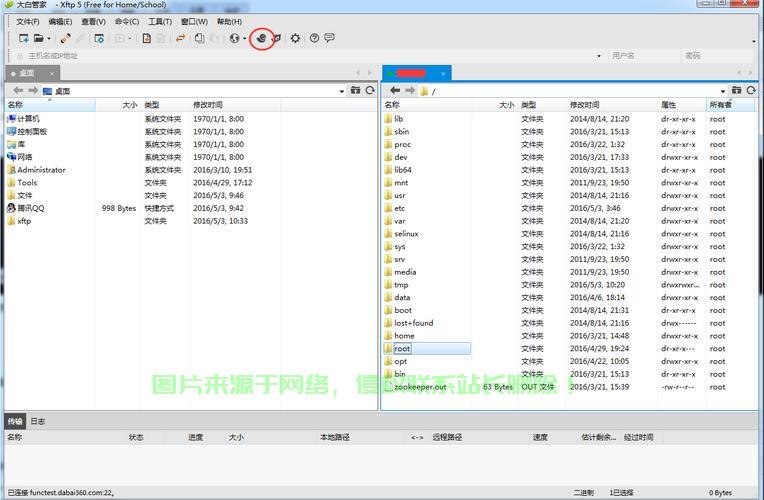Click the new folder icon in local pane
764x500 pixels.
click(355, 91)
